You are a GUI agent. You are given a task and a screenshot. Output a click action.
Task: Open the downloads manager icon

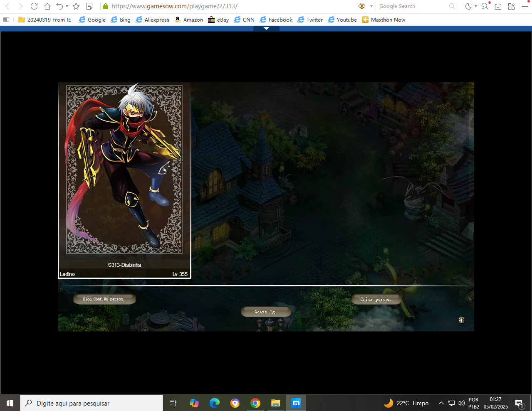pyautogui.click(x=498, y=6)
